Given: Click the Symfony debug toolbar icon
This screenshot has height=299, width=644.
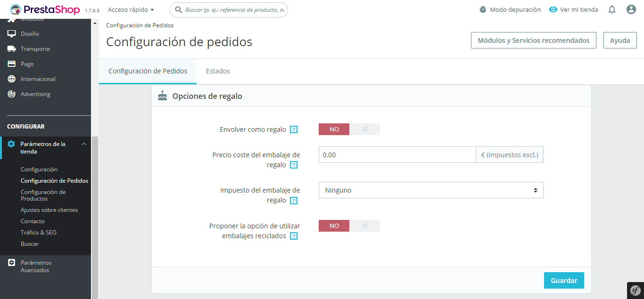Looking at the screenshot, I should click(x=635, y=291).
